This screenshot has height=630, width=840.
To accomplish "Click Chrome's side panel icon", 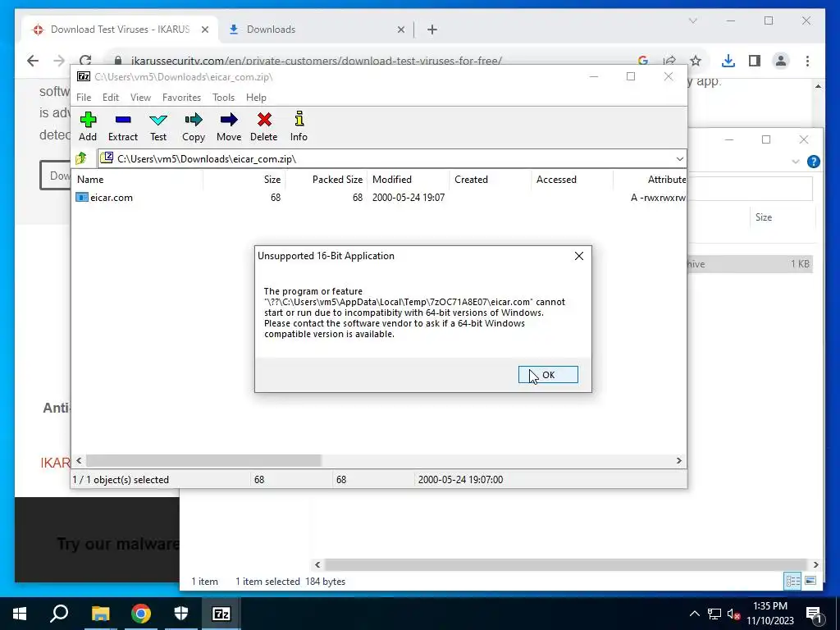I will pyautogui.click(x=755, y=61).
